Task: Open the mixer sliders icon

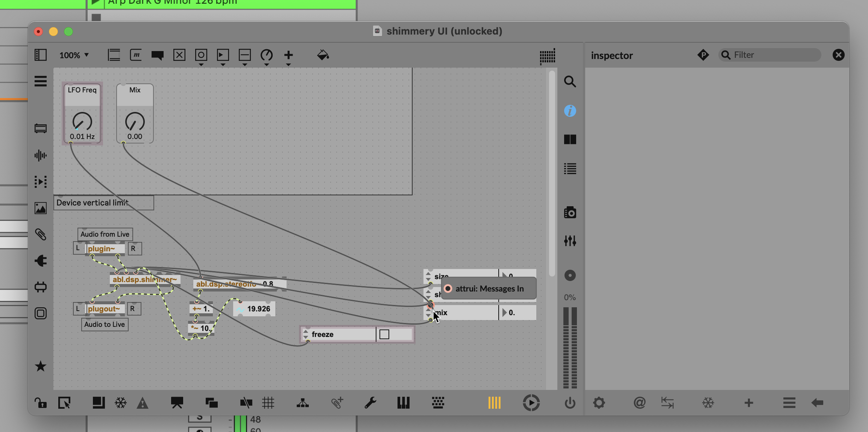Action: pyautogui.click(x=570, y=241)
